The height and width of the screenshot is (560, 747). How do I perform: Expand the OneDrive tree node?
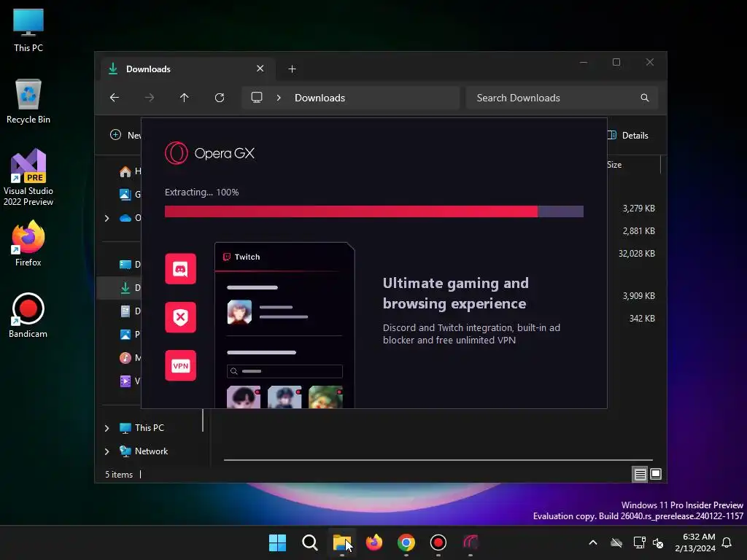coord(107,218)
